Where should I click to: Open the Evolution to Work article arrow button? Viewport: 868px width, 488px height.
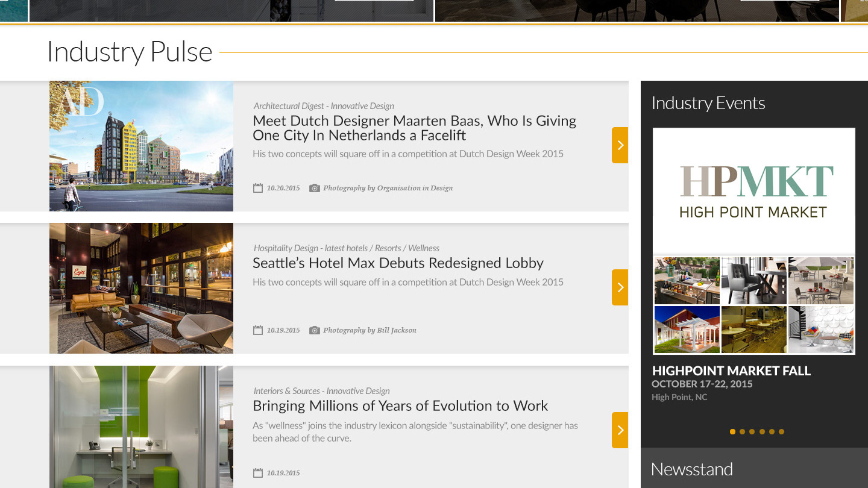pyautogui.click(x=620, y=430)
